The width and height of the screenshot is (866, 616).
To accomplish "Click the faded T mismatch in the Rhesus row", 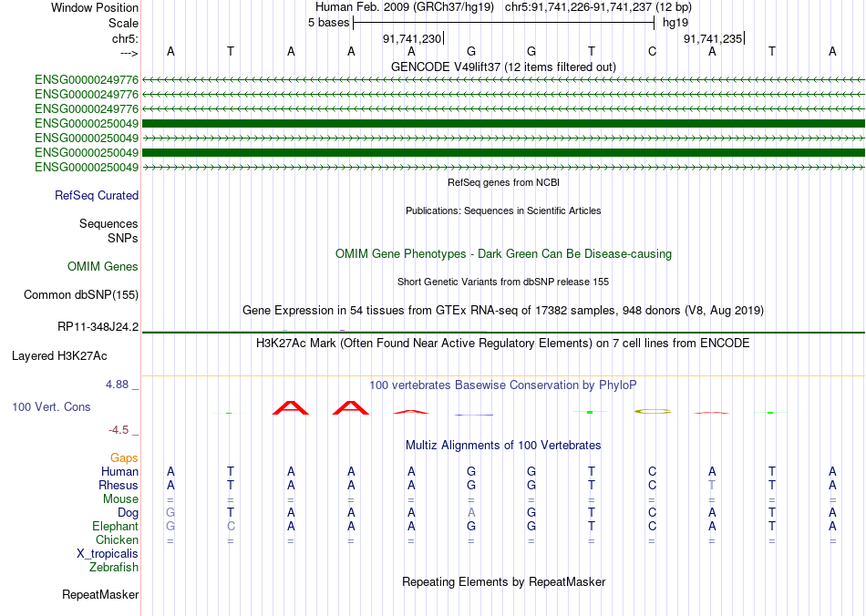I will tap(712, 485).
